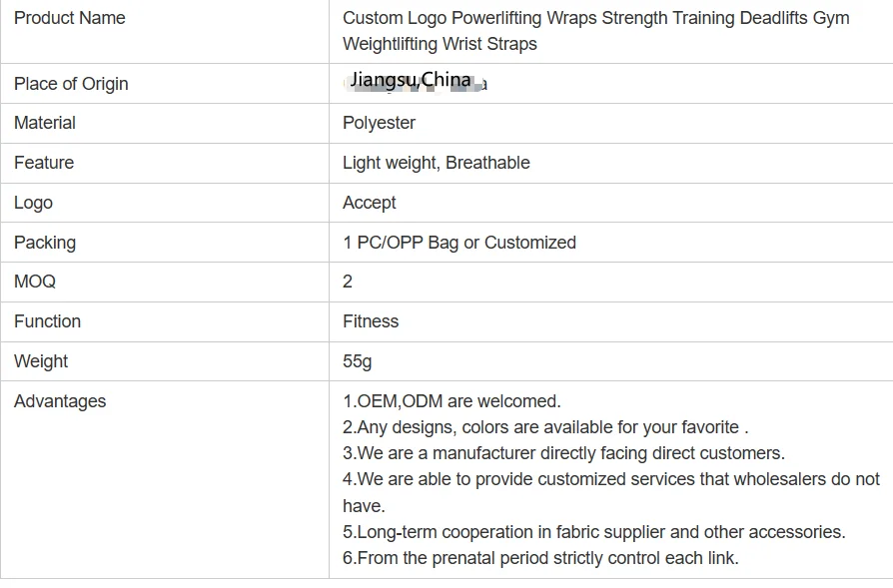Click the "Function" row label
The height and width of the screenshot is (588, 893).
coord(47,321)
